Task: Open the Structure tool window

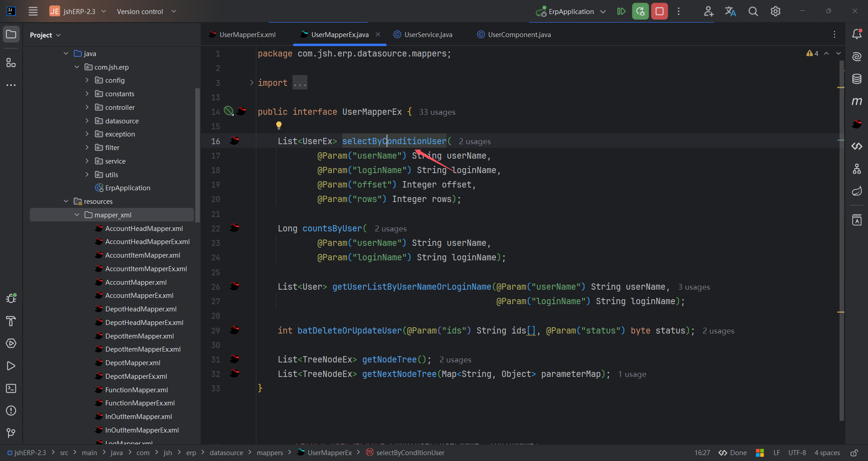Action: (11, 62)
